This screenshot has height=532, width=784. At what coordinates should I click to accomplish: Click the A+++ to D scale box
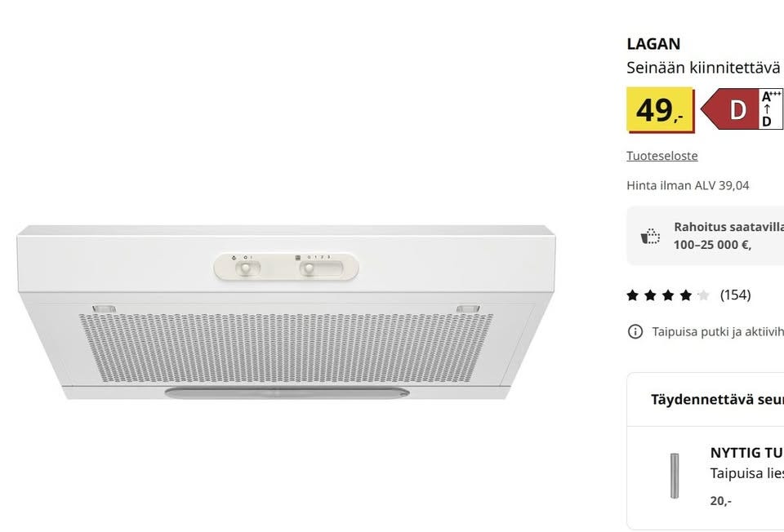(771, 109)
